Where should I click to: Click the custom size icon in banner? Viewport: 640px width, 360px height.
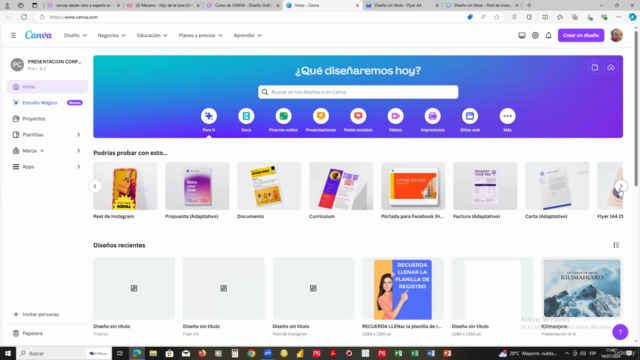(595, 68)
